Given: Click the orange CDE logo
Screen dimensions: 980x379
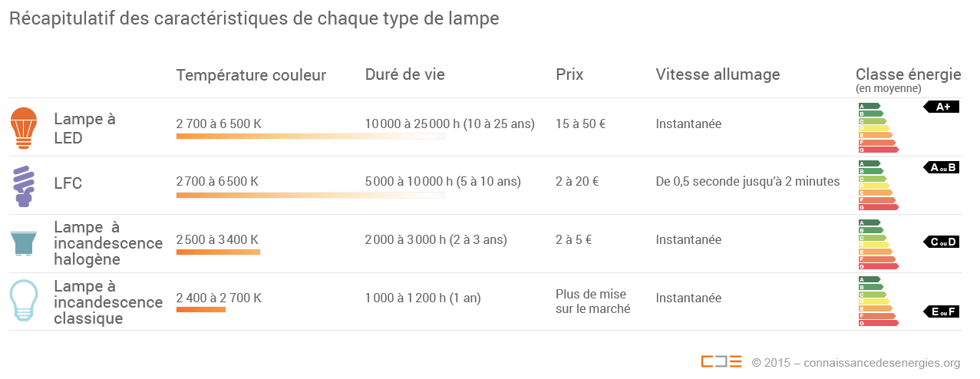Looking at the screenshot, I should point(721,362).
